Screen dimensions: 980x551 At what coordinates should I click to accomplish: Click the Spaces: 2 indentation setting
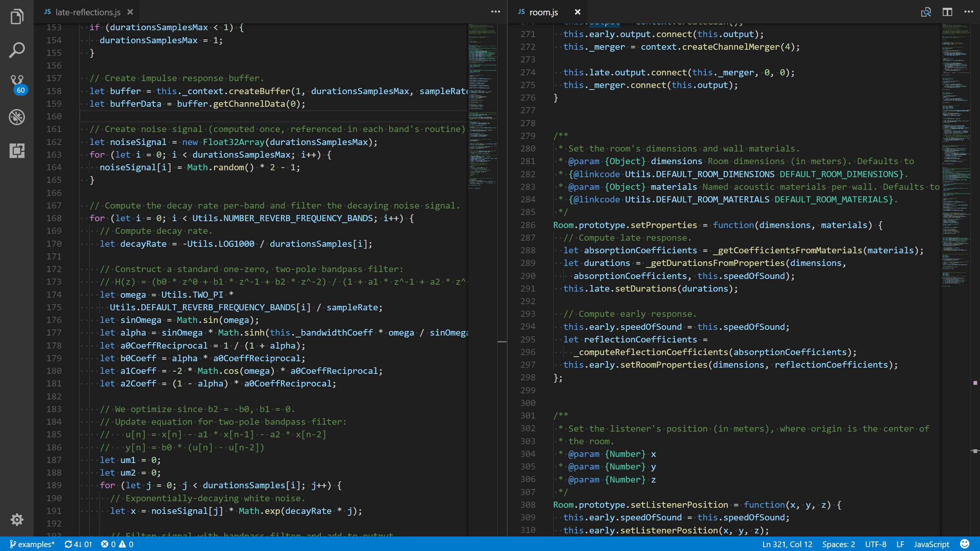point(838,544)
